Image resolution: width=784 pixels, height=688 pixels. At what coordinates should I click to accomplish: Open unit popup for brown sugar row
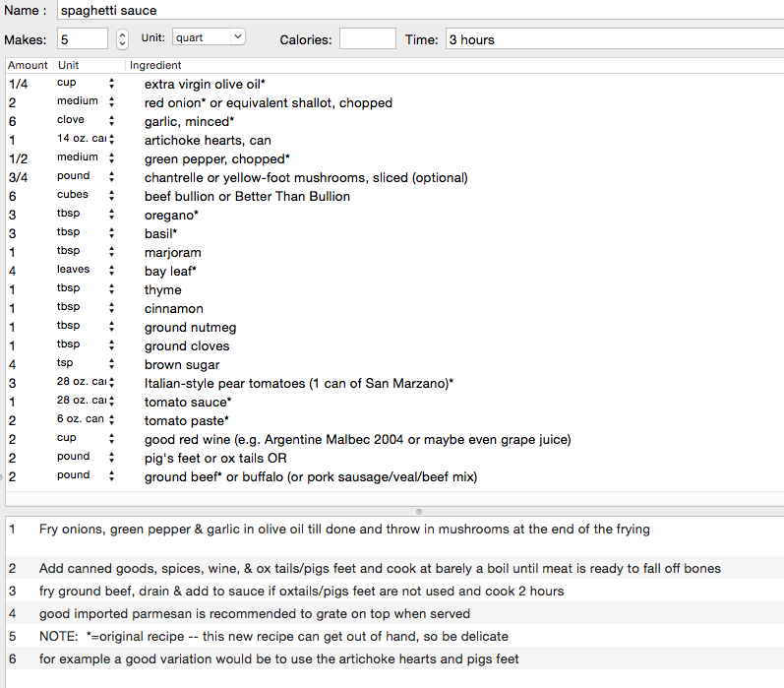point(111,364)
